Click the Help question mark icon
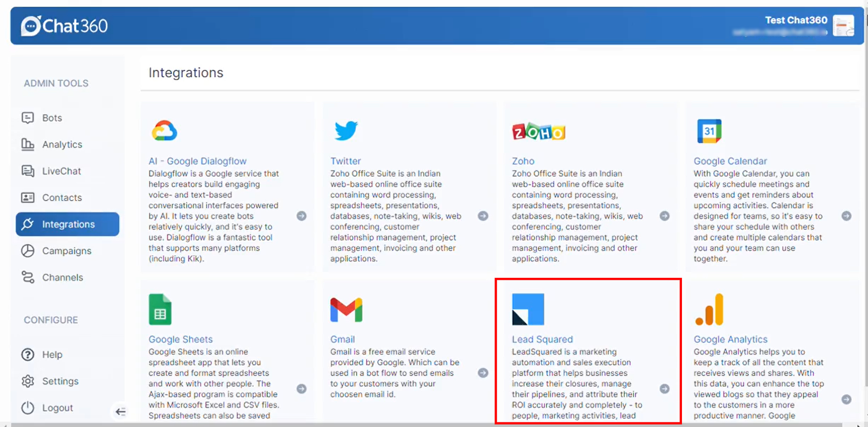868x427 pixels. point(28,354)
